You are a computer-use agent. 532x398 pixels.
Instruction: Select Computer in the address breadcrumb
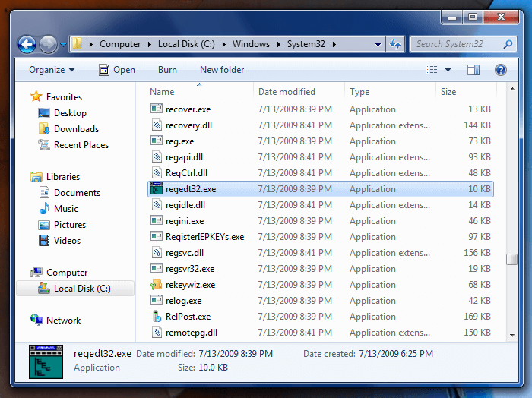120,44
